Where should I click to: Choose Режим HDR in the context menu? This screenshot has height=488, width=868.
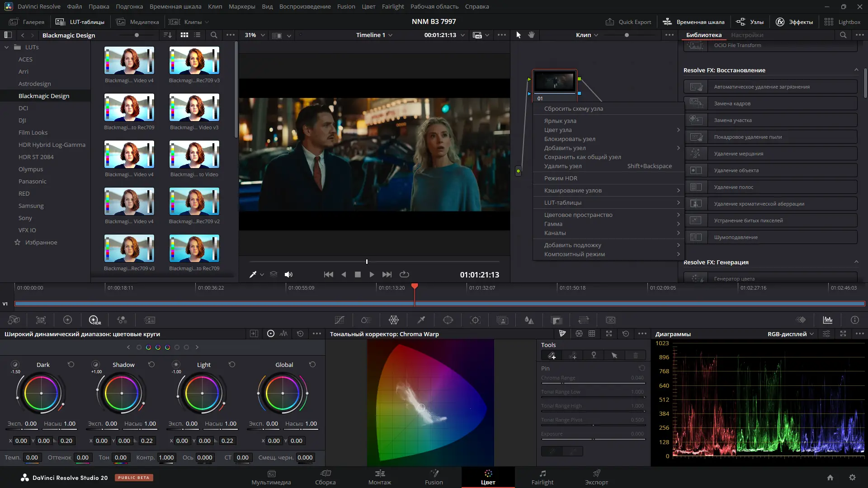coord(561,178)
